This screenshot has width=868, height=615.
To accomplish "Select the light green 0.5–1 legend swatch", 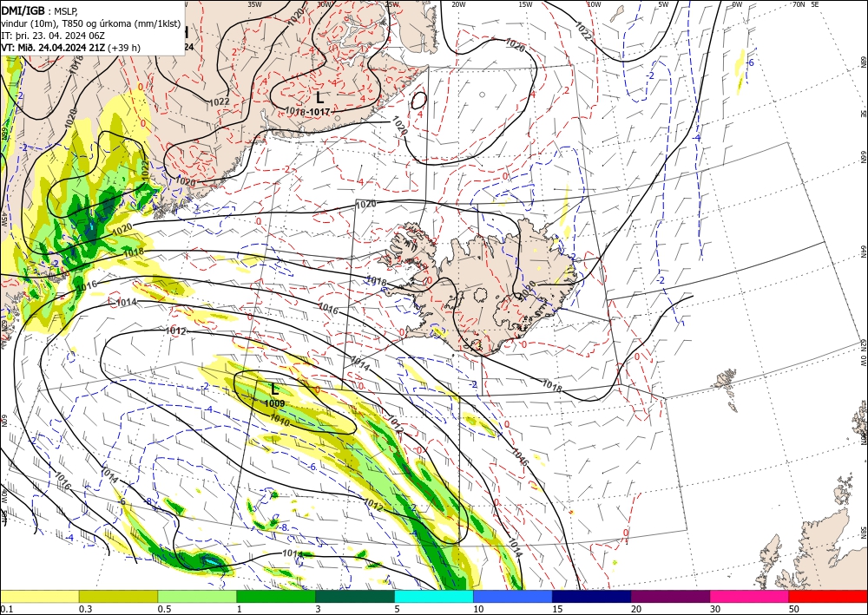I will coord(197,596).
